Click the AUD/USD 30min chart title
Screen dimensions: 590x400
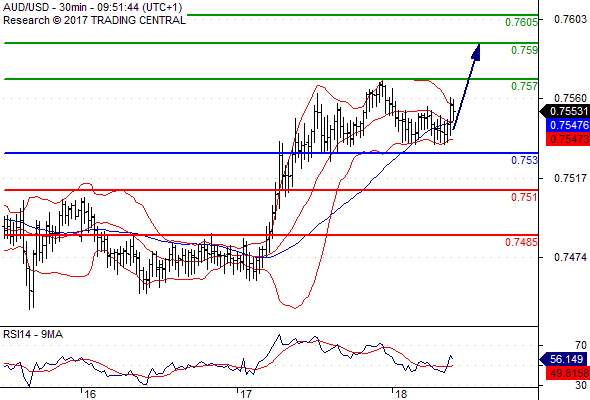[x=93, y=7]
